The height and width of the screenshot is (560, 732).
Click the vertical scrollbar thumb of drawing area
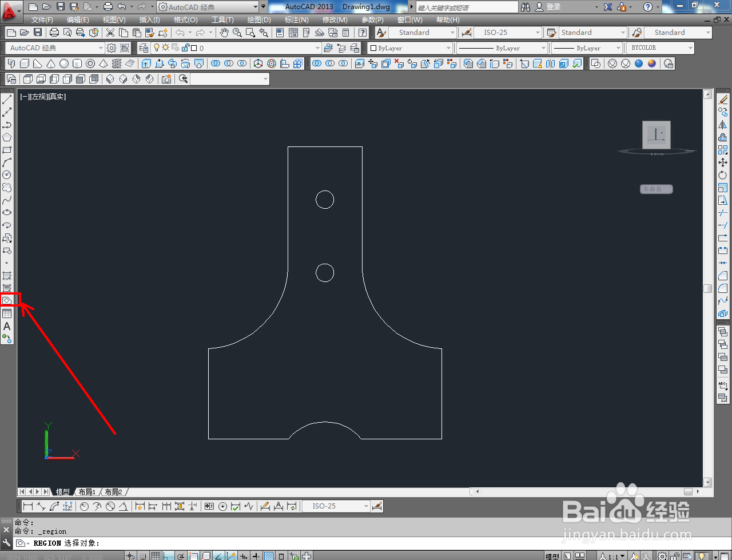tap(707, 288)
